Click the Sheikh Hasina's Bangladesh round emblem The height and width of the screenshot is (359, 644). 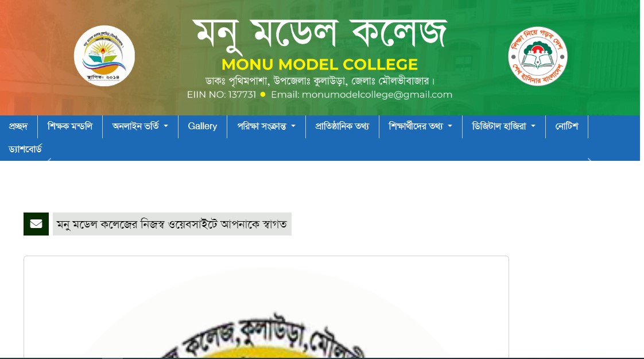point(538,56)
